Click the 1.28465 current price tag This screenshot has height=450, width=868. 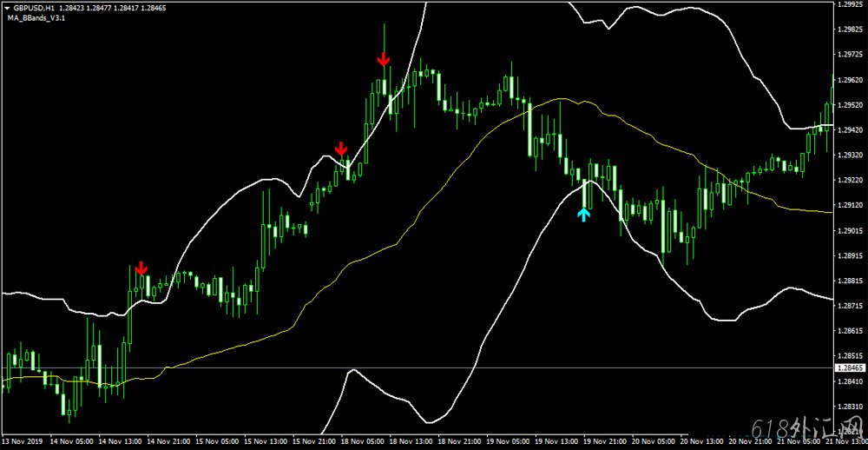pos(848,368)
